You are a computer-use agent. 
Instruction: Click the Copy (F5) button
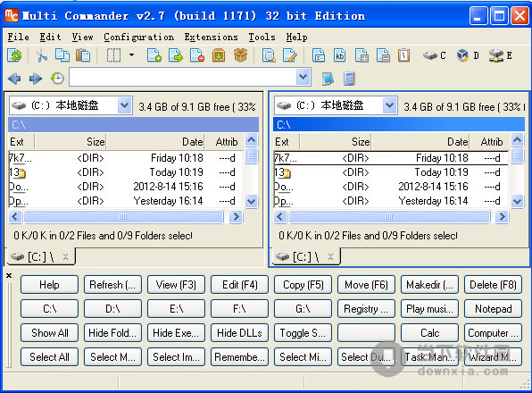[303, 284]
